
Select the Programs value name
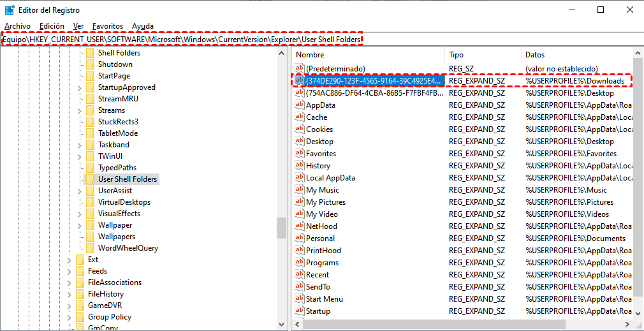click(323, 263)
